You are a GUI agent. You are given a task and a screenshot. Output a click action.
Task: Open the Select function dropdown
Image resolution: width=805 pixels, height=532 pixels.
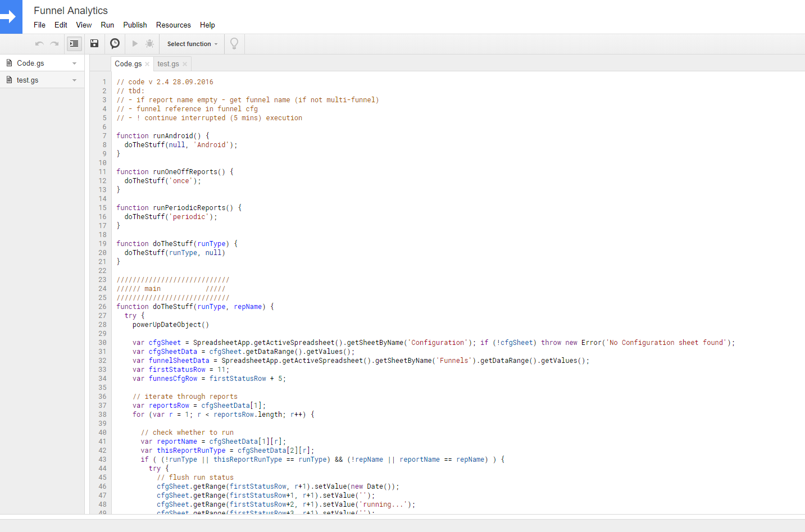click(192, 44)
